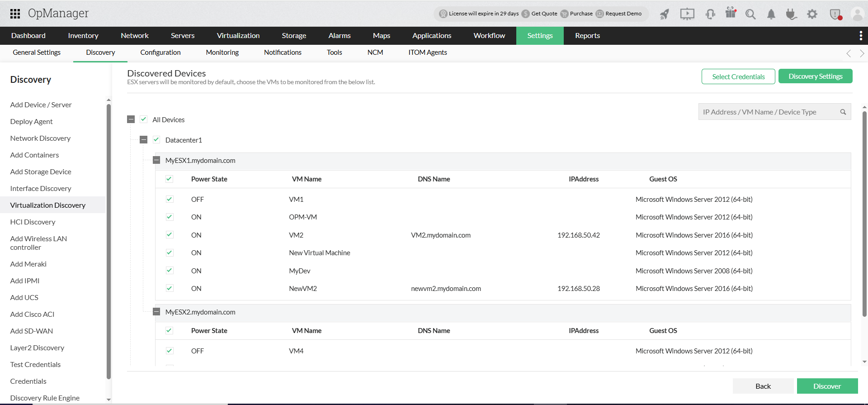This screenshot has height=405, width=868.
Task: Open Discovery Settings
Action: click(816, 76)
